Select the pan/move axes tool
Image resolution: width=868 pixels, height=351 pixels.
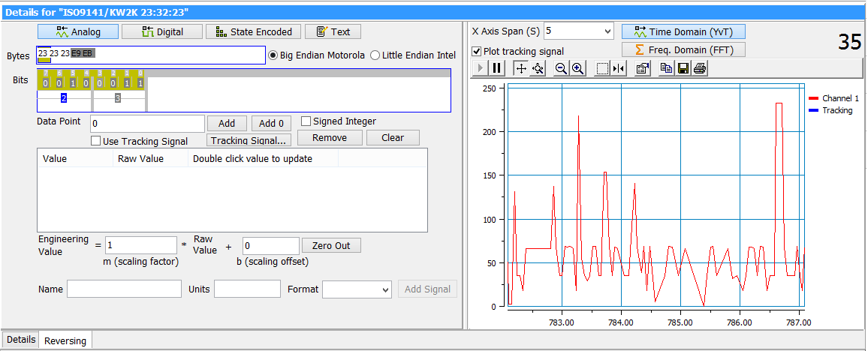(x=521, y=68)
